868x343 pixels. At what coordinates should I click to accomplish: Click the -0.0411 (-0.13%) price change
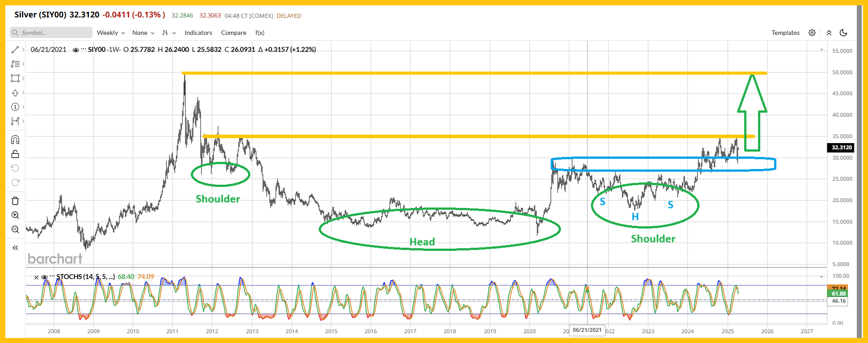[x=134, y=15]
